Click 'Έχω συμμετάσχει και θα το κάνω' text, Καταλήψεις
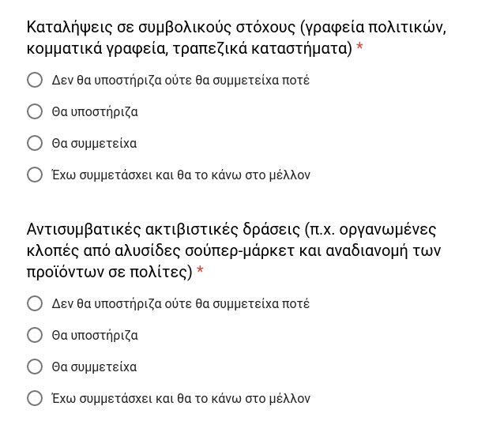 coord(180,175)
